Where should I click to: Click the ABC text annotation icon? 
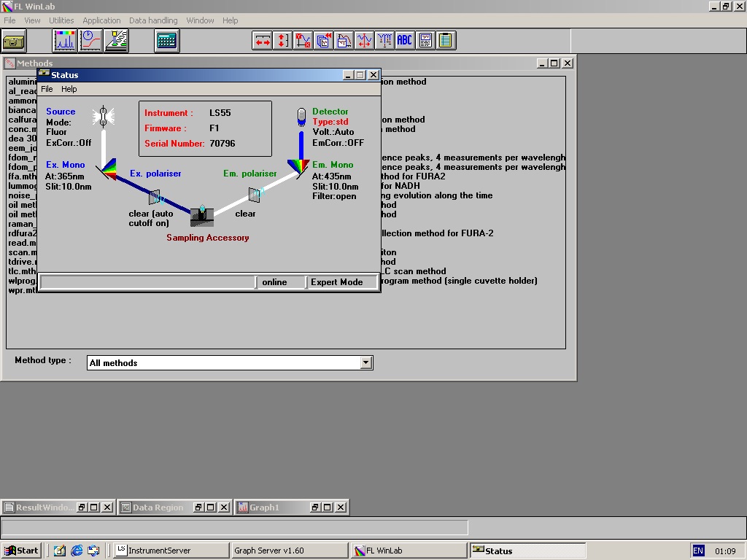[405, 41]
